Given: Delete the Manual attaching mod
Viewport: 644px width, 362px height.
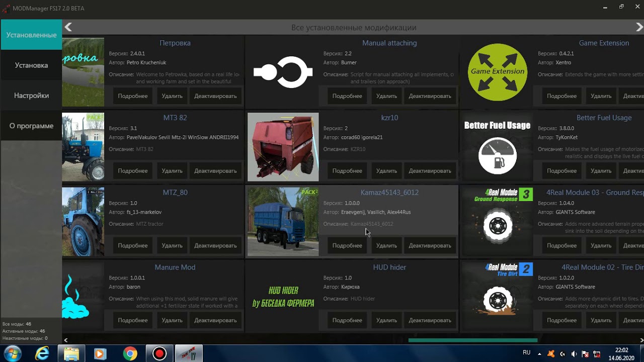Looking at the screenshot, I should (386, 96).
